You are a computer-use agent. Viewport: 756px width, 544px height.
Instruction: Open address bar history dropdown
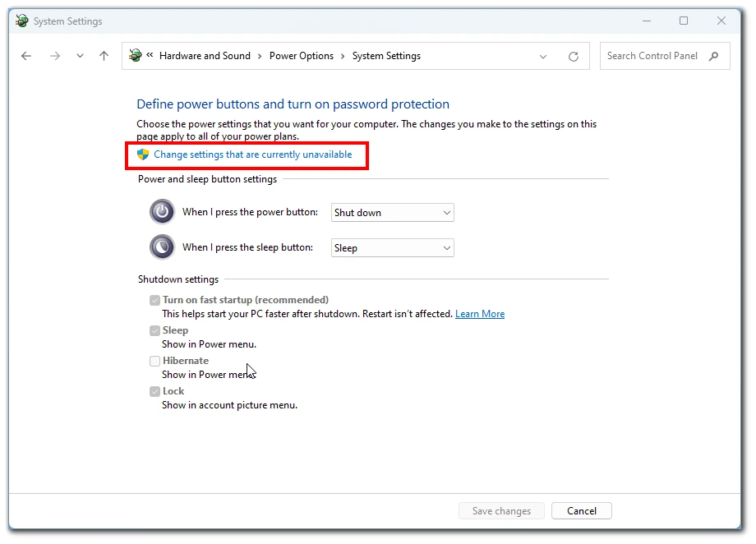point(543,57)
